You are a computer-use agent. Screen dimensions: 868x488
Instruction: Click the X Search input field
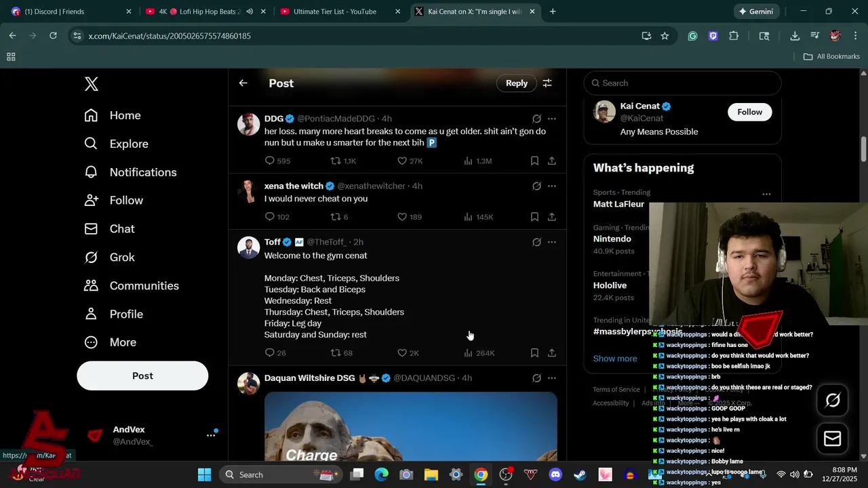[682, 83]
